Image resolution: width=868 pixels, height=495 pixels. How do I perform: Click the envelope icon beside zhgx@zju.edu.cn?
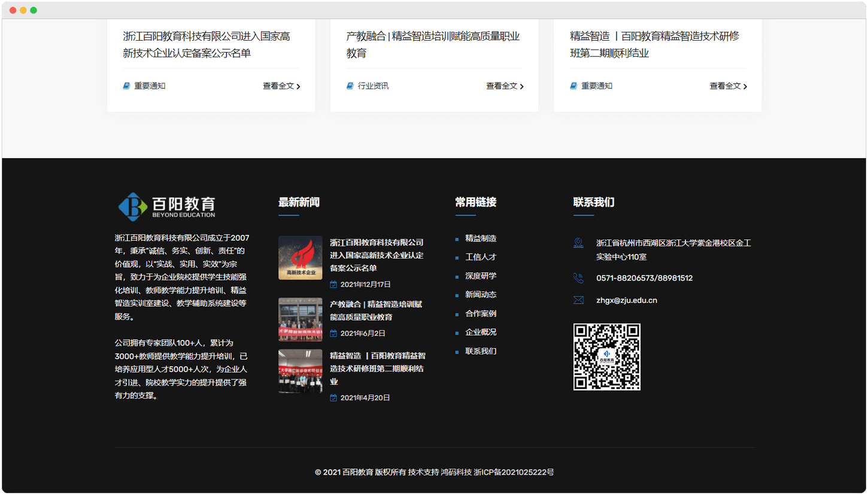tap(578, 300)
